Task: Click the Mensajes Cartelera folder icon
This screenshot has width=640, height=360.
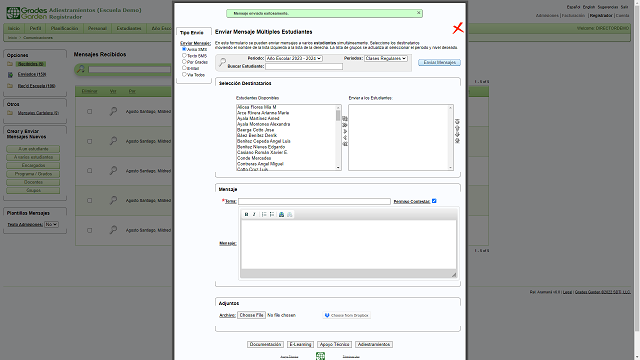Action: (10, 113)
